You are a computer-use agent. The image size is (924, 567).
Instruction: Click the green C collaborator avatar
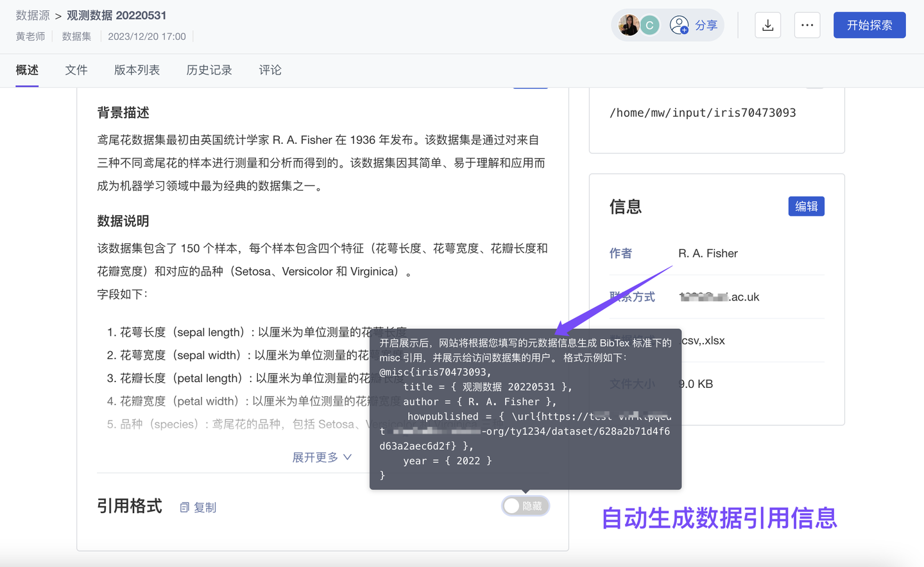click(x=649, y=25)
